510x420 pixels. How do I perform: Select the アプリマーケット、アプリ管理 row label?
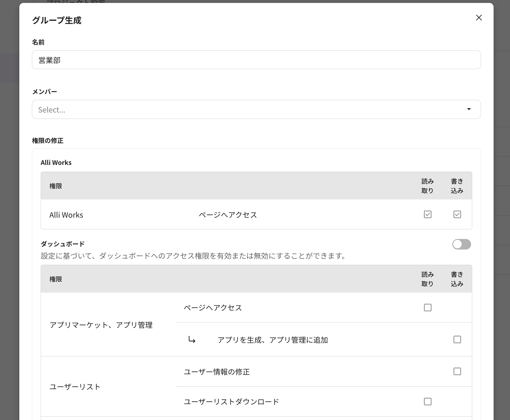click(101, 325)
